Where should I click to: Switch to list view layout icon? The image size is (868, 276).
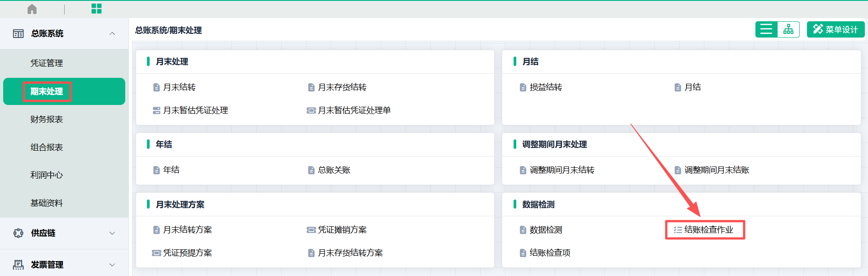(766, 29)
